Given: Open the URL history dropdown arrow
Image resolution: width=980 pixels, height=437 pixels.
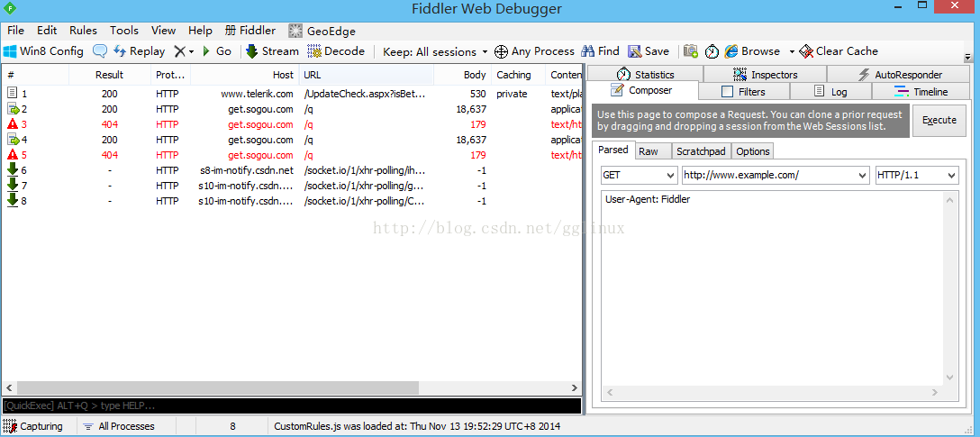Looking at the screenshot, I should click(x=863, y=175).
